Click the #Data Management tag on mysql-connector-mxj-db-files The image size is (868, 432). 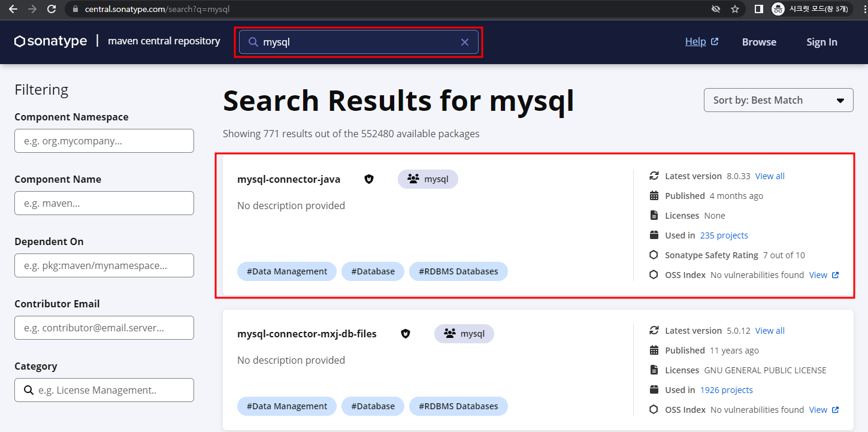pyautogui.click(x=287, y=406)
